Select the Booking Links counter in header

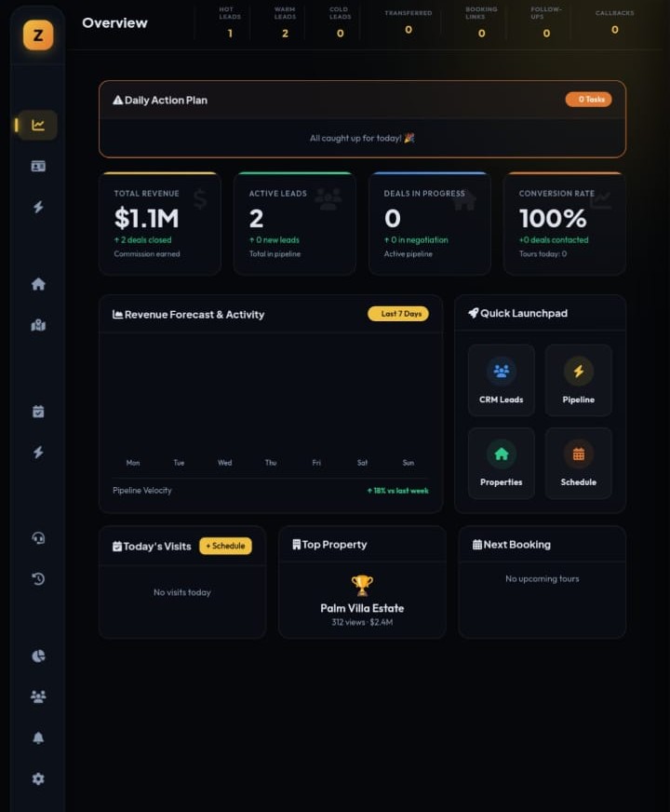(x=481, y=23)
